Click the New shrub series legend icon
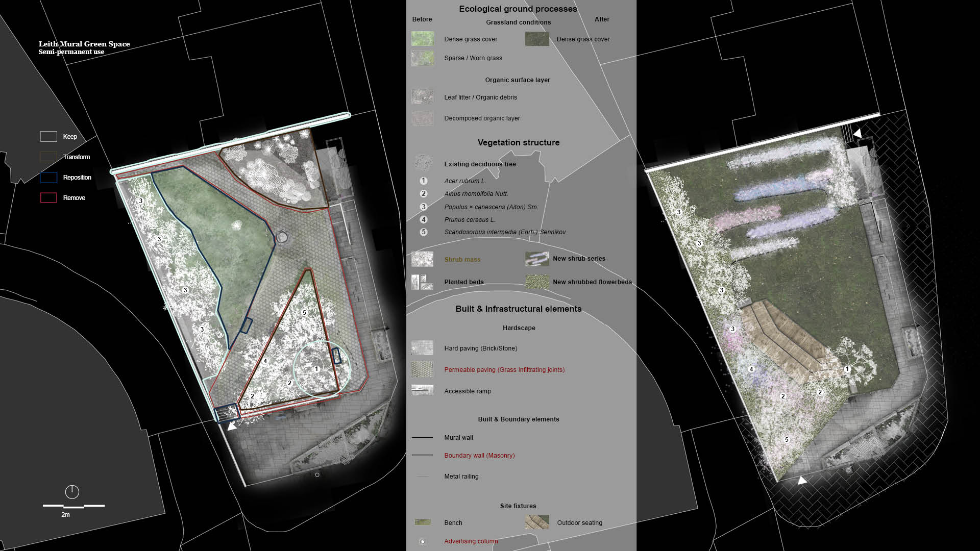The image size is (980, 551). tap(537, 259)
